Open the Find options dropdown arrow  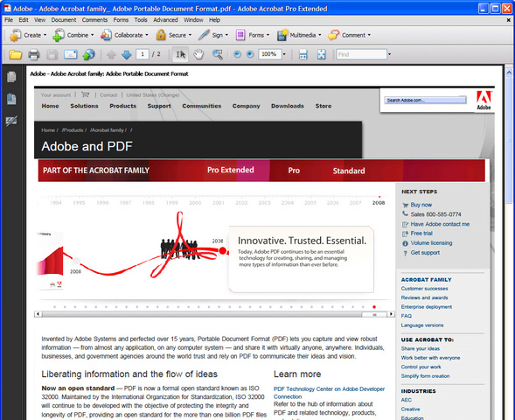point(390,54)
